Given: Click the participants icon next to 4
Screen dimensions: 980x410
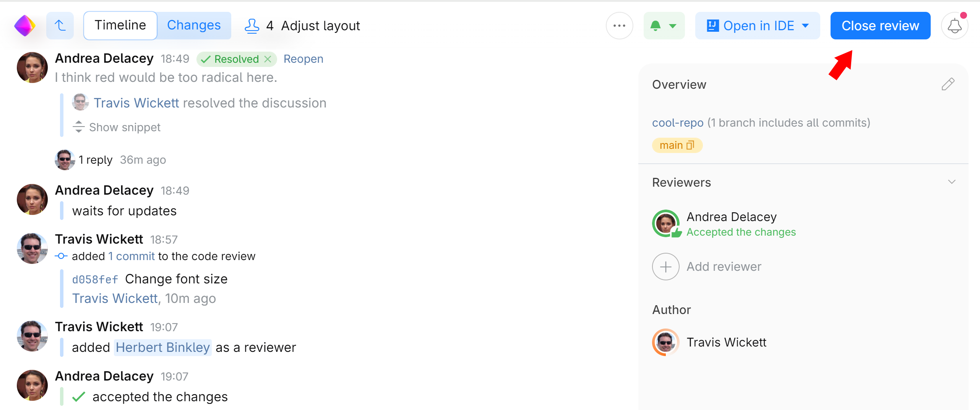Looking at the screenshot, I should 252,26.
